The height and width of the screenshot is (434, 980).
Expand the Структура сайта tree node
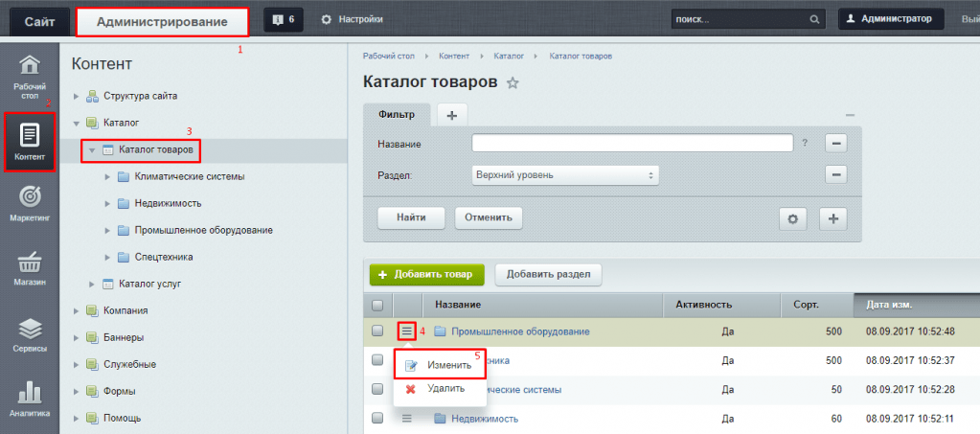point(77,96)
